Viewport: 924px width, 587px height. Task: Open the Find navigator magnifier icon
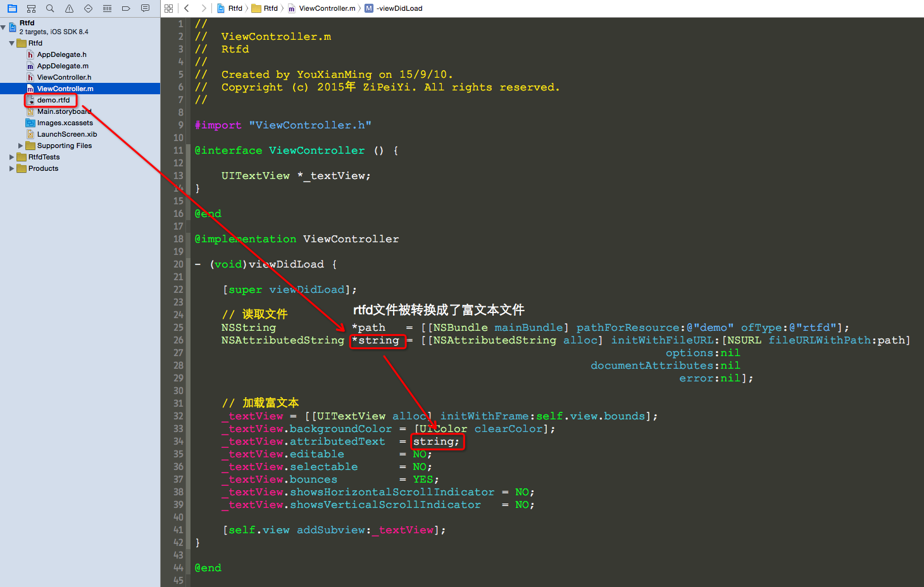[x=50, y=8]
